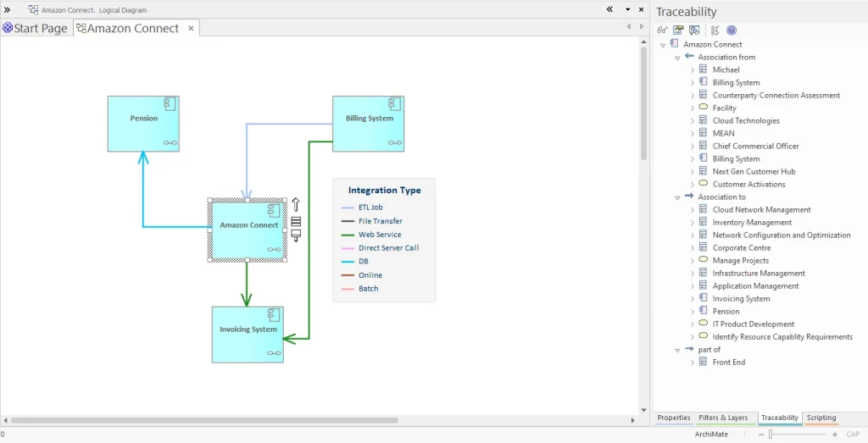This screenshot has height=443, width=868.
Task: Open Traceability help icon
Action: coord(732,30)
